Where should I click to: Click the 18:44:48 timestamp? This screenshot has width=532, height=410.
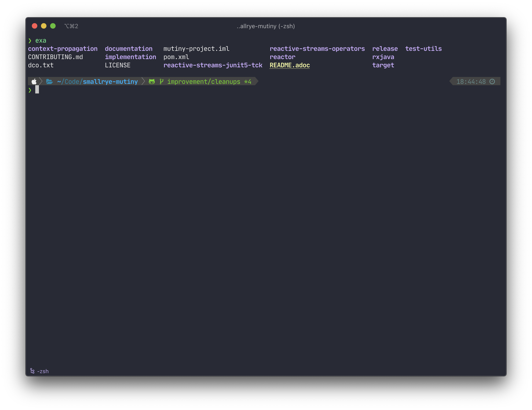click(x=471, y=81)
